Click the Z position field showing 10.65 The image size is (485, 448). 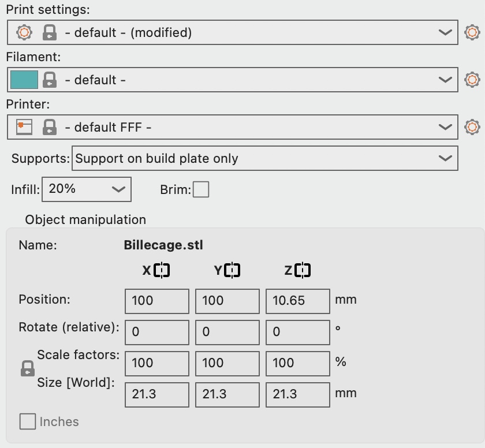click(x=297, y=301)
